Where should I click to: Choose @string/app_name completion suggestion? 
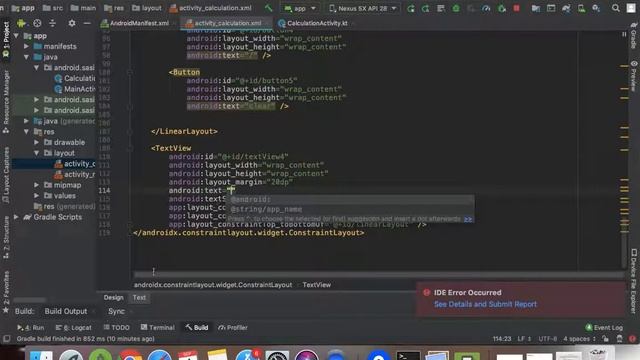351,209
